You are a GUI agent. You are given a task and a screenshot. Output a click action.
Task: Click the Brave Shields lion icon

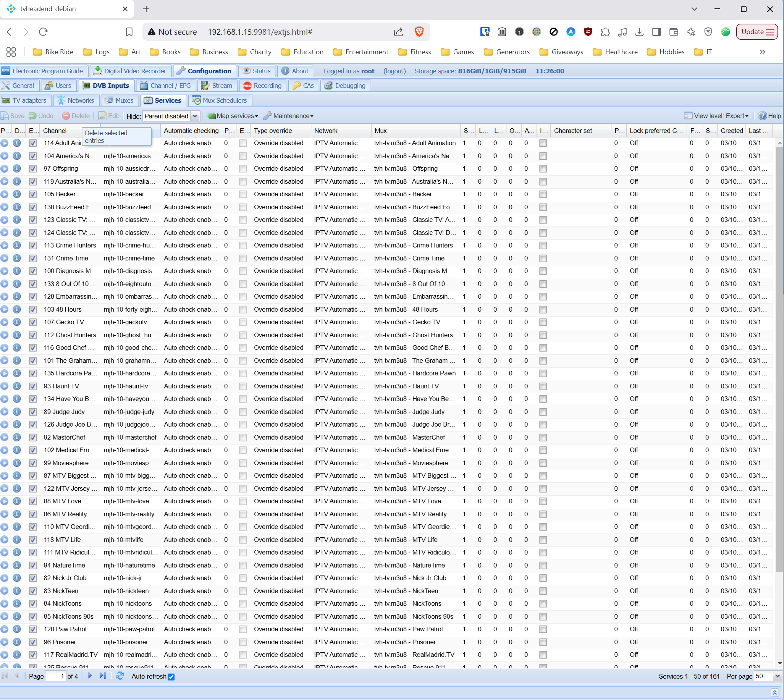419,32
